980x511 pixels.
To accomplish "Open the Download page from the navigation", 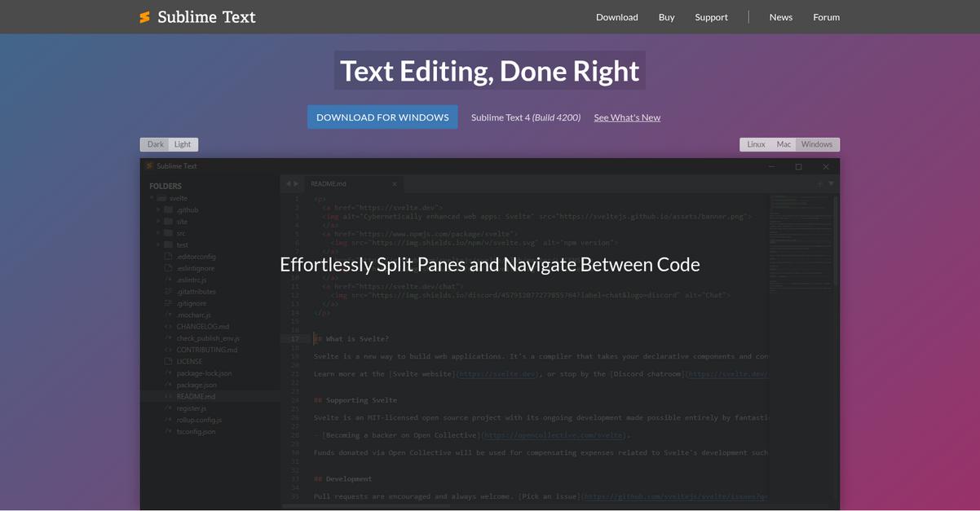I will coord(616,17).
